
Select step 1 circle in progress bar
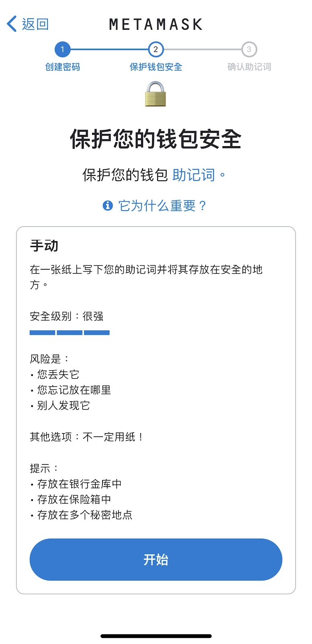62,50
